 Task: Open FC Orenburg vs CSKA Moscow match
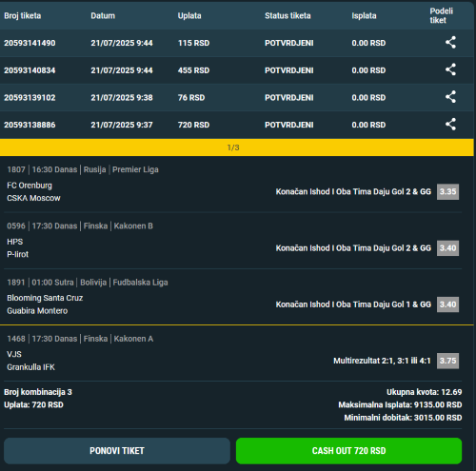(x=33, y=191)
